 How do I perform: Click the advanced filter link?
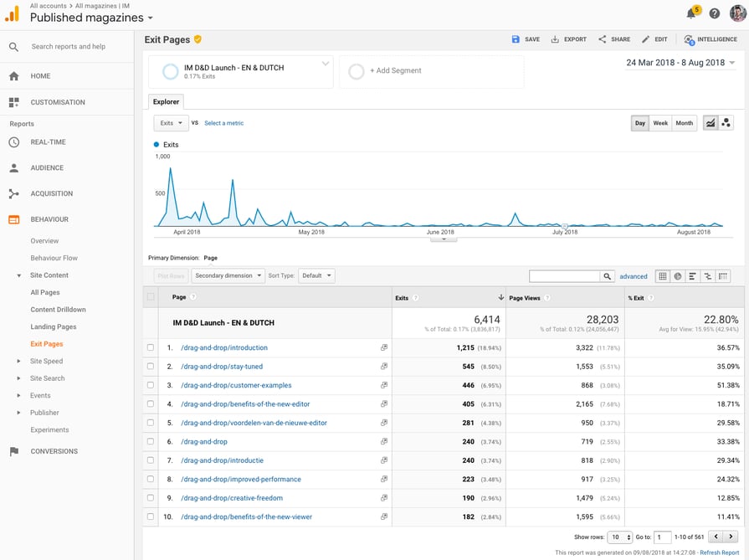point(634,276)
